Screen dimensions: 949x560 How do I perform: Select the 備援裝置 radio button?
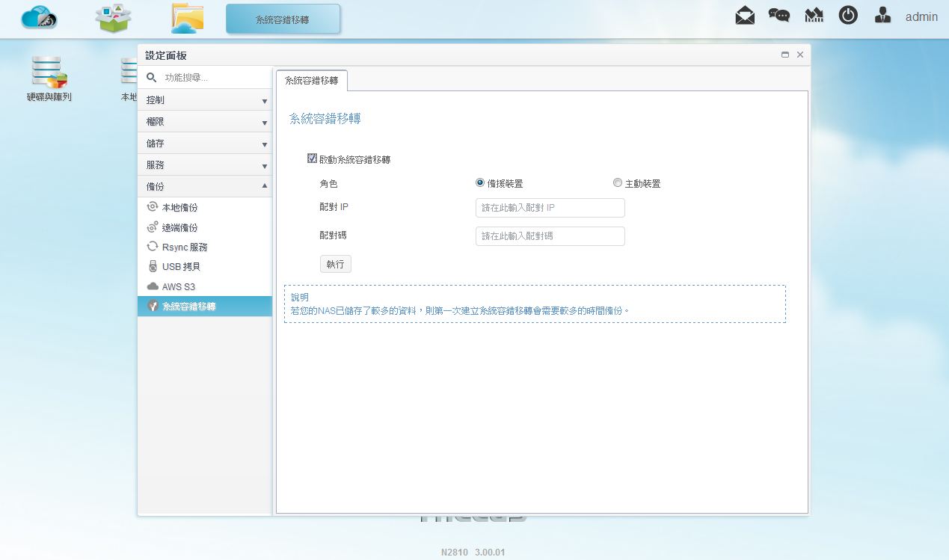pos(480,182)
